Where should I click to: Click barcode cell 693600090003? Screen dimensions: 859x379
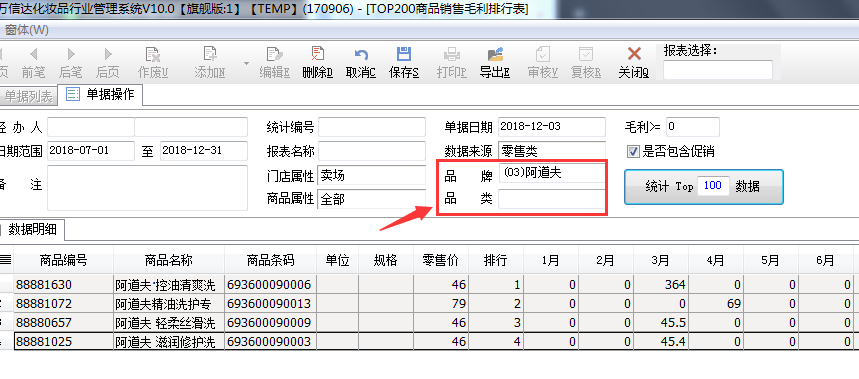click(271, 342)
